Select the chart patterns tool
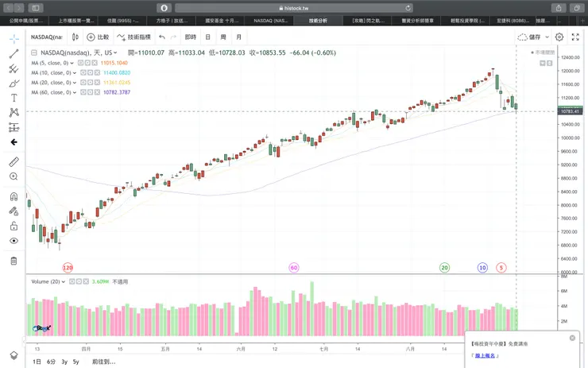 coord(14,113)
